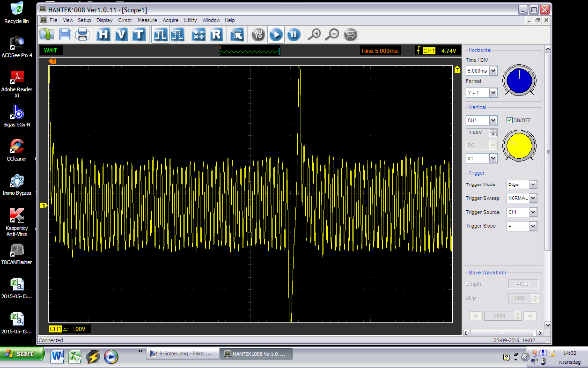Click the T trigger toolbar button
Screen dimensions: 588x368
139,35
